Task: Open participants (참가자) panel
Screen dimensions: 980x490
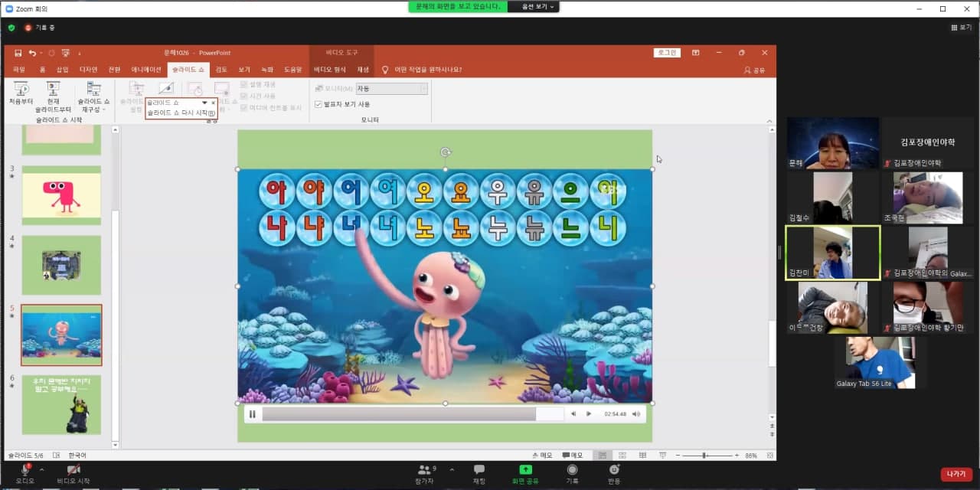Action: [x=424, y=474]
